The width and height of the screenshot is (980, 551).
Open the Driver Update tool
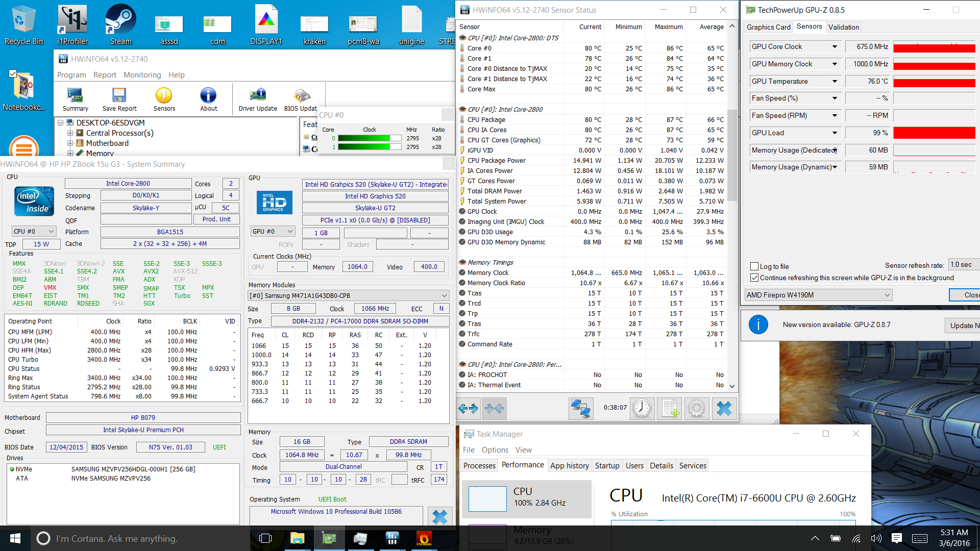(x=258, y=96)
